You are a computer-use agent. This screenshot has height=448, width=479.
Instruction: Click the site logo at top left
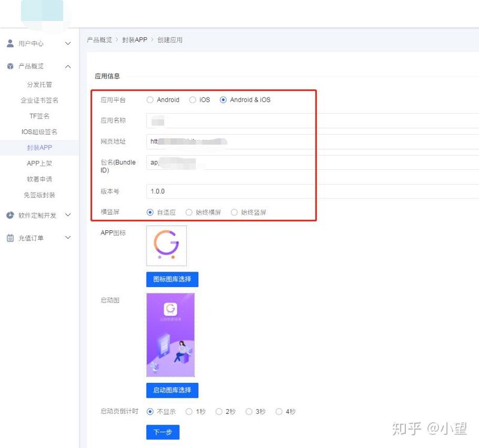[x=42, y=11]
